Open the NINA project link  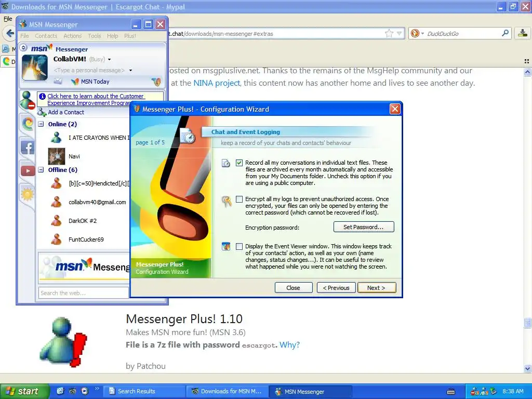point(217,83)
